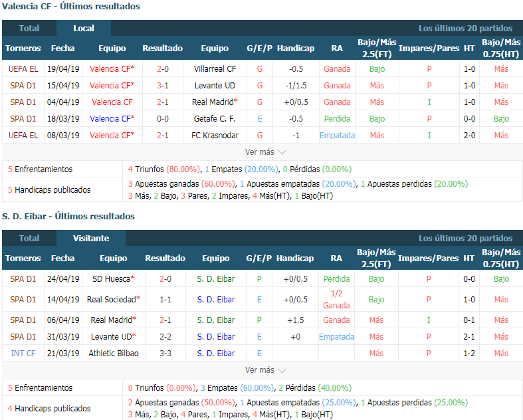Click HT score 2-0 in Krasnodar row
523x420 pixels.
pos(469,136)
